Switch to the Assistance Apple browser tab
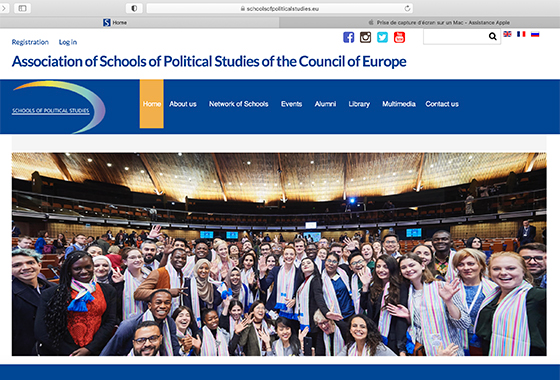This screenshot has width=560, height=380. 420,22
